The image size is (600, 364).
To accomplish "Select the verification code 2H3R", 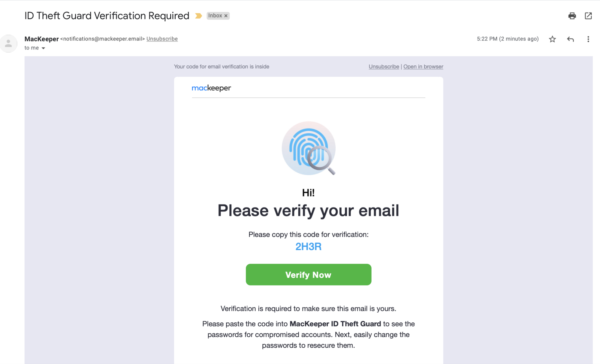I will coord(308,246).
